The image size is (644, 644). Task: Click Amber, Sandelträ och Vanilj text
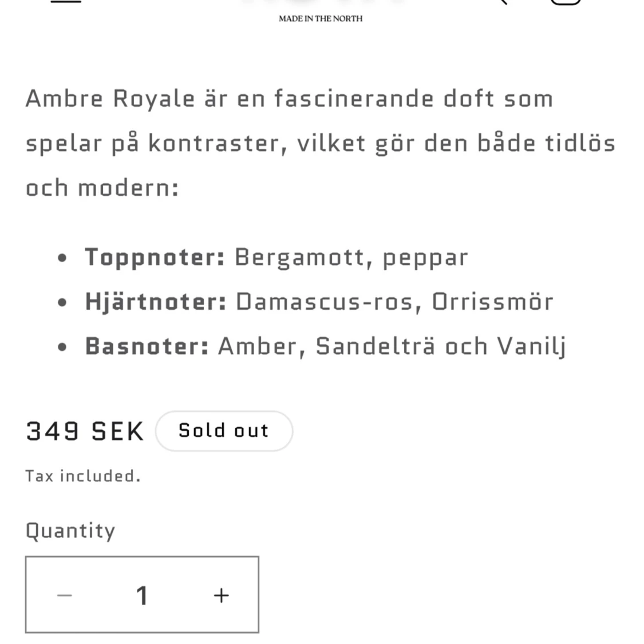pos(392,346)
